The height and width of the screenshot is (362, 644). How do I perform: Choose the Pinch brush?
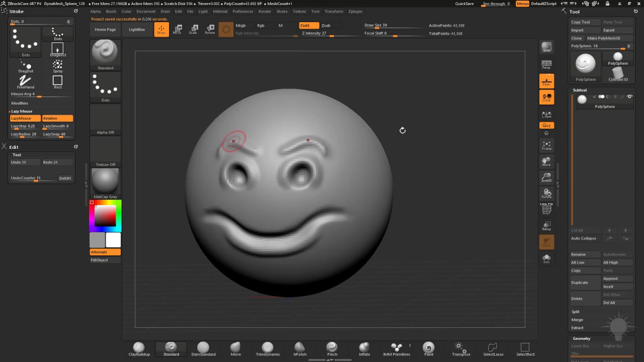[x=332, y=349]
